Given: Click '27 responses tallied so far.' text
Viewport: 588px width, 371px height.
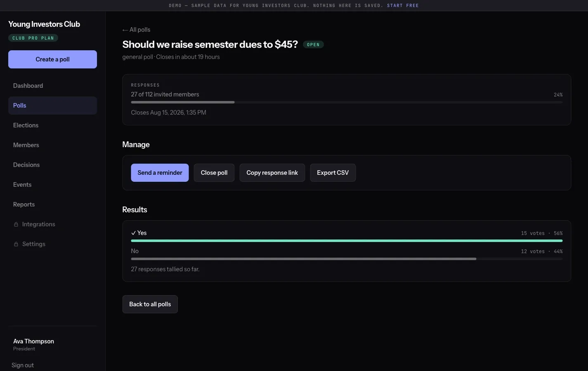Looking at the screenshot, I should click(x=165, y=269).
